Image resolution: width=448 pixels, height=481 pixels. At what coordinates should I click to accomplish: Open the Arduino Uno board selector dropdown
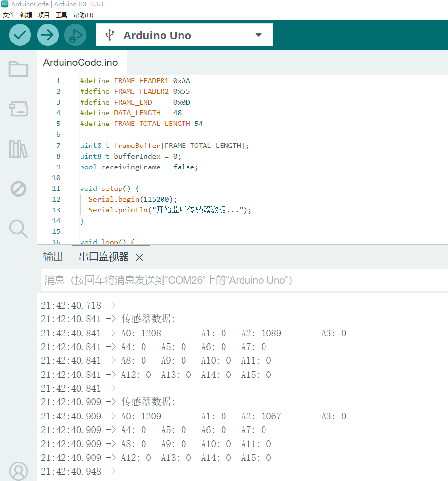point(184,35)
